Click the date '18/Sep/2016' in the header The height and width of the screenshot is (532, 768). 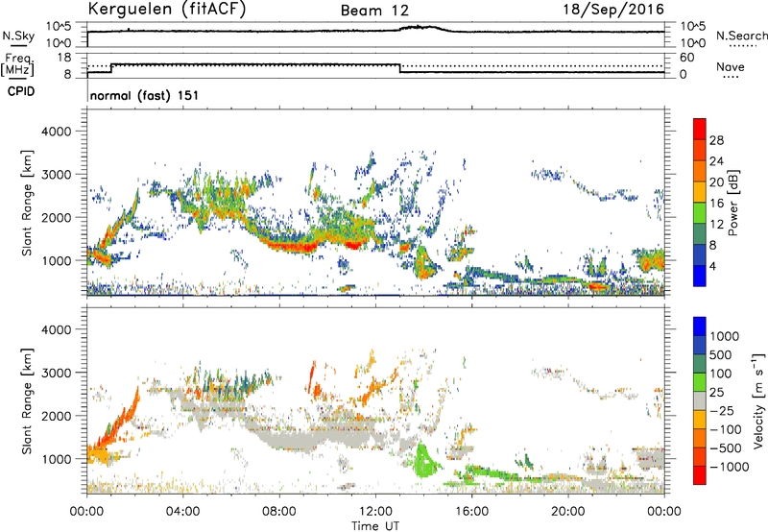(613, 9)
